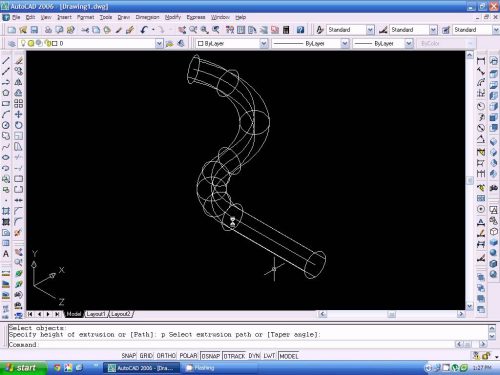Click the Help question mark icon
This screenshot has width=500, height=375.
(300, 30)
